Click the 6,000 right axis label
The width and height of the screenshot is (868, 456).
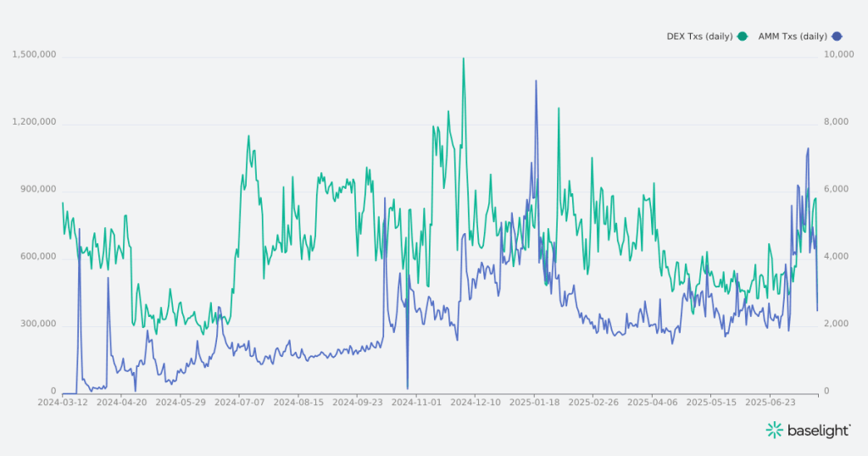pos(837,189)
